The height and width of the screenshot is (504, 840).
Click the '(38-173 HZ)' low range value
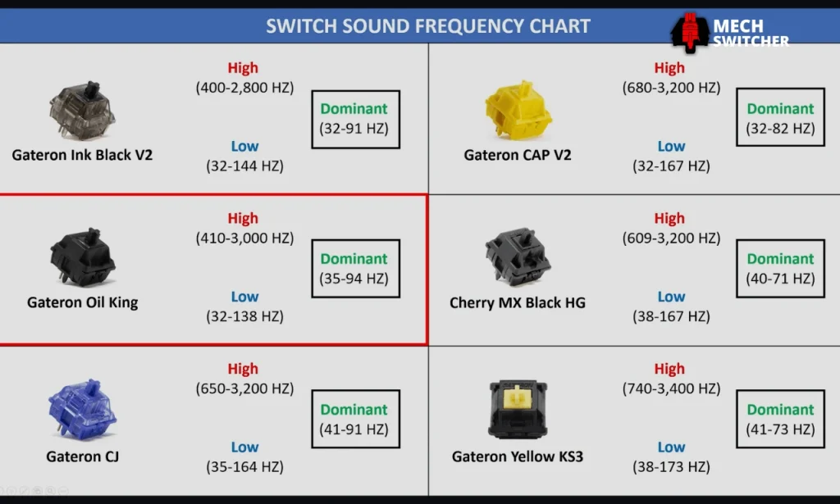click(671, 466)
